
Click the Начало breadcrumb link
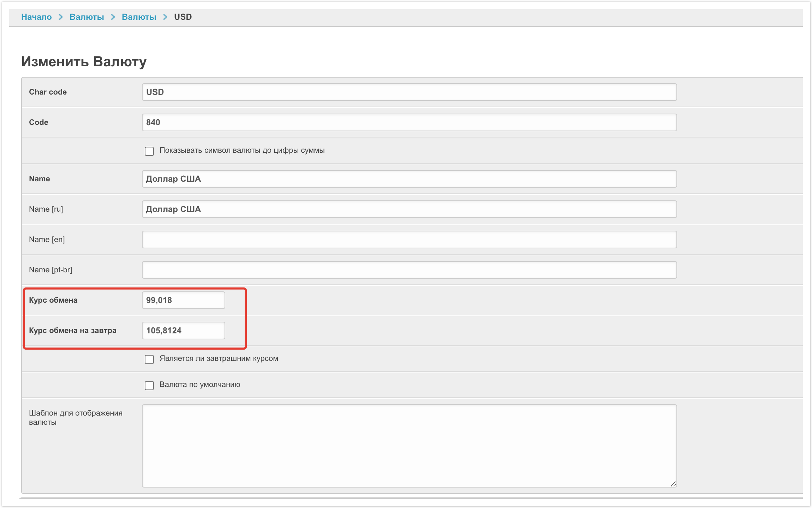[x=36, y=17]
